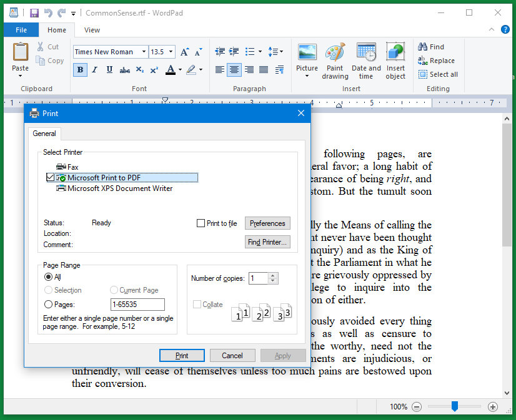Expand line spacing dropdown
The height and width of the screenshot is (420, 516).
(275, 52)
